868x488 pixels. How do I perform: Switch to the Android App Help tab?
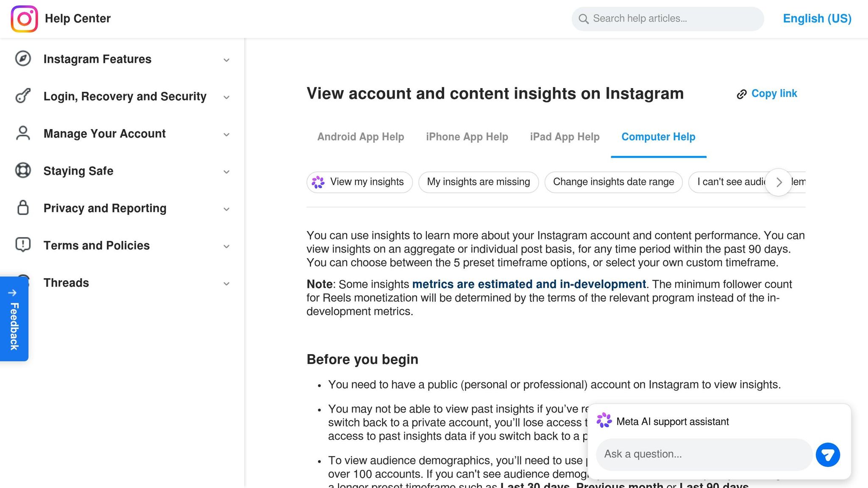360,137
